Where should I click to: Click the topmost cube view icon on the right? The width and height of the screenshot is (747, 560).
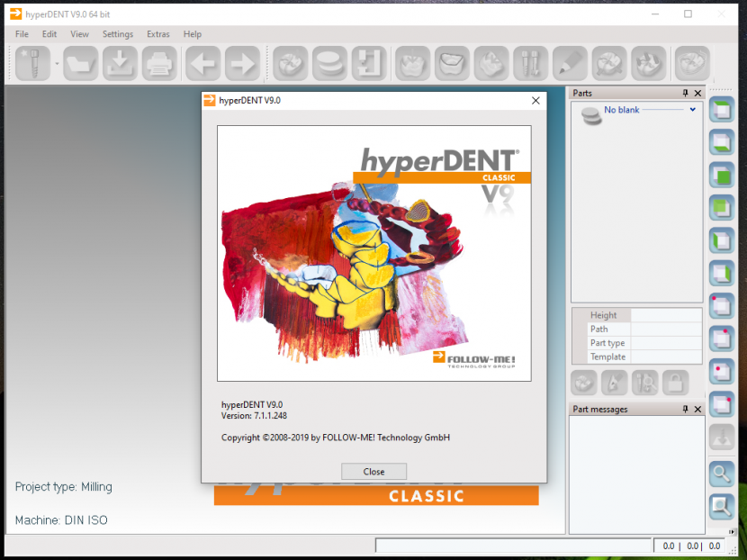[x=721, y=109]
